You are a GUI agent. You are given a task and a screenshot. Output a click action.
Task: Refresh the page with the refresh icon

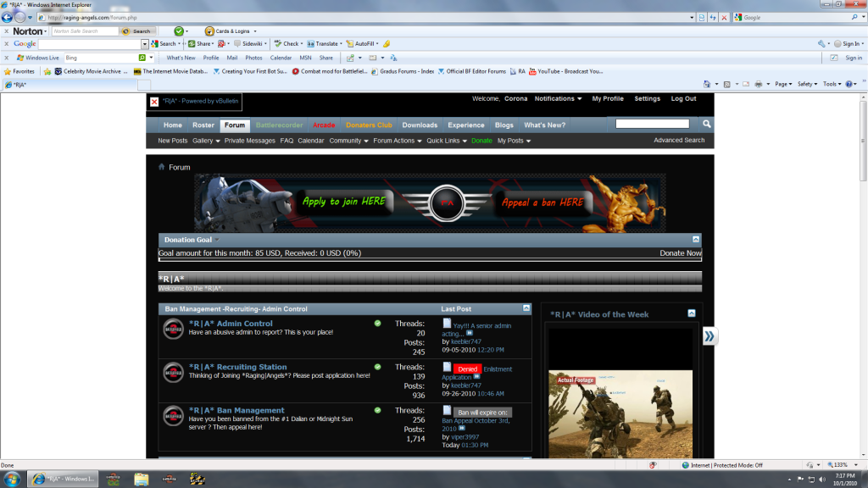(x=713, y=18)
